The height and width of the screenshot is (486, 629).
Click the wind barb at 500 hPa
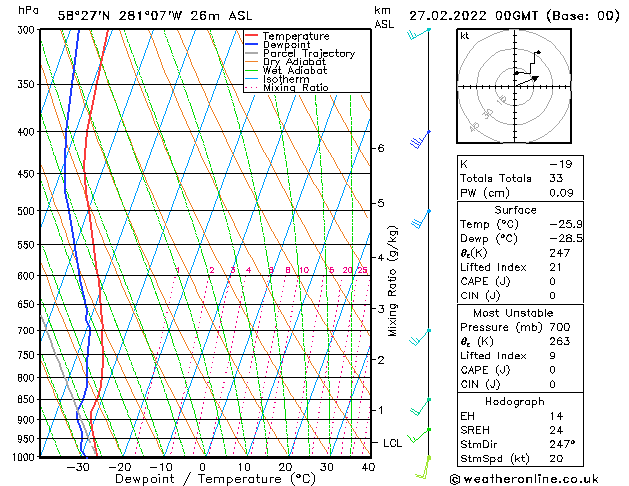[421, 219]
